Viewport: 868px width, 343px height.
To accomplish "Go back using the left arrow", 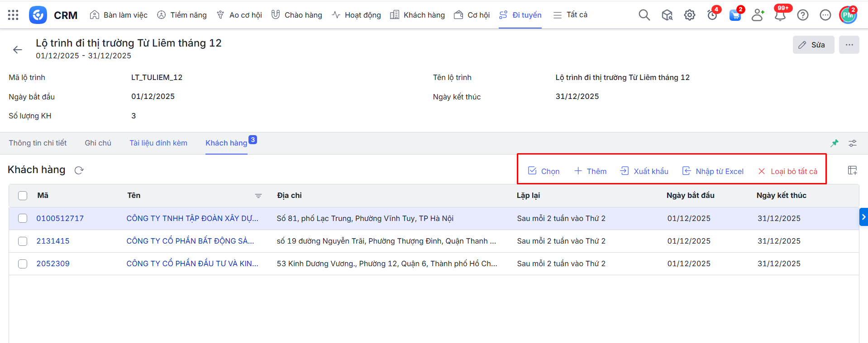I will (x=18, y=50).
